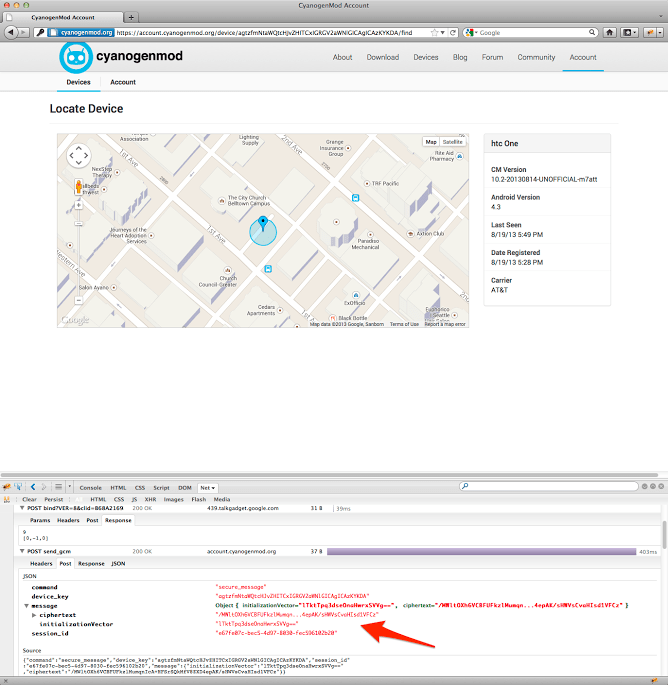The height and width of the screenshot is (685, 668).
Task: Select the Params tab of bind request
Action: click(x=40, y=520)
